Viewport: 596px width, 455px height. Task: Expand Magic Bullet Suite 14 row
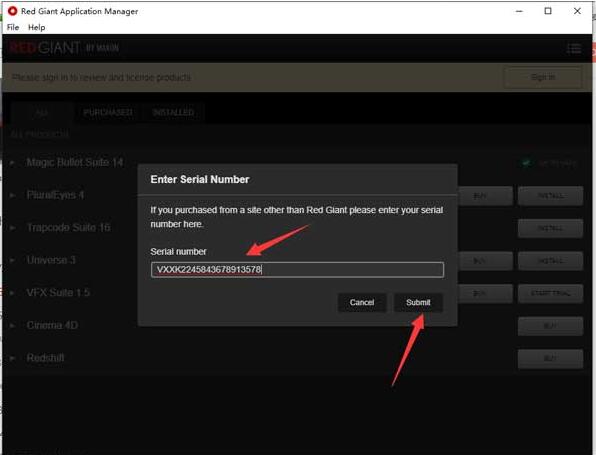point(12,163)
